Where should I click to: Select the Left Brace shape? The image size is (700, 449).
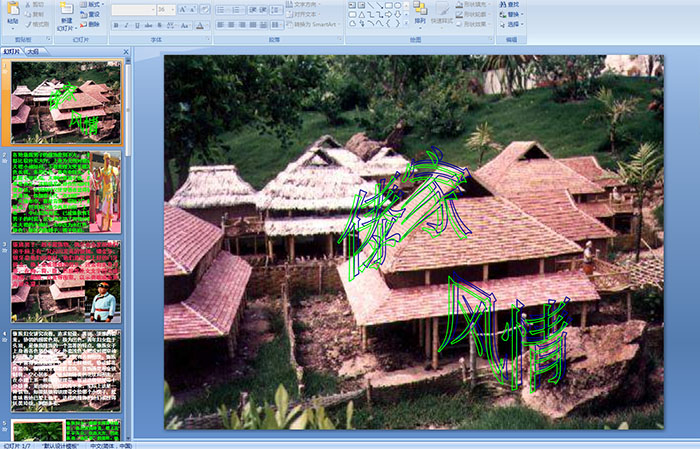(x=388, y=23)
